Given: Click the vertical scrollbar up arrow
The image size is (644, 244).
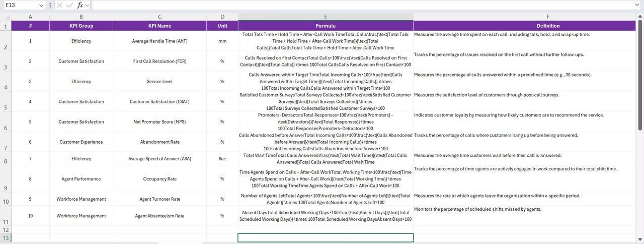Looking at the screenshot, I should coord(640,17).
